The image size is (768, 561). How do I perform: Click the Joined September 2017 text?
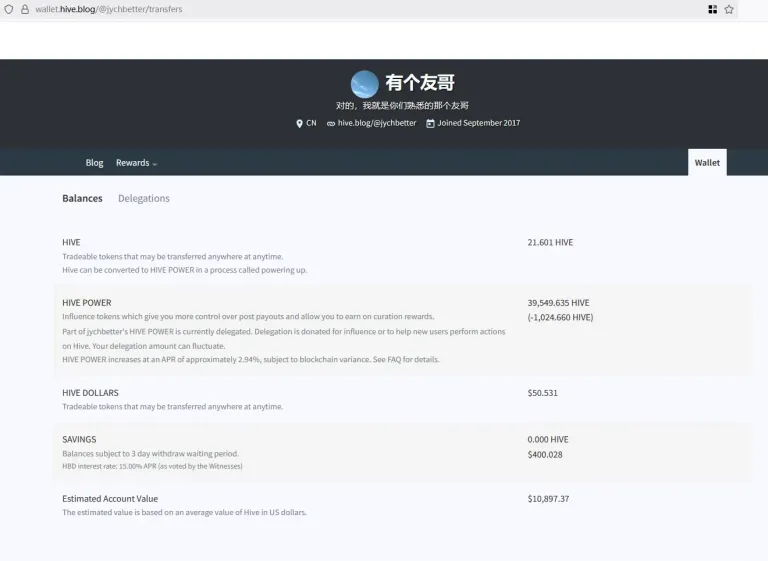tap(479, 123)
